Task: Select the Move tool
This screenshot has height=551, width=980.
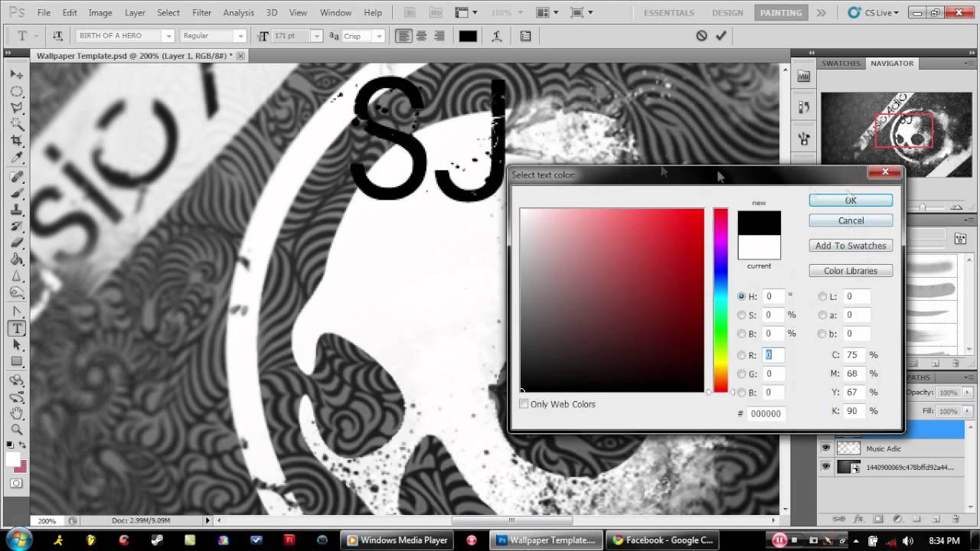Action: 16,74
